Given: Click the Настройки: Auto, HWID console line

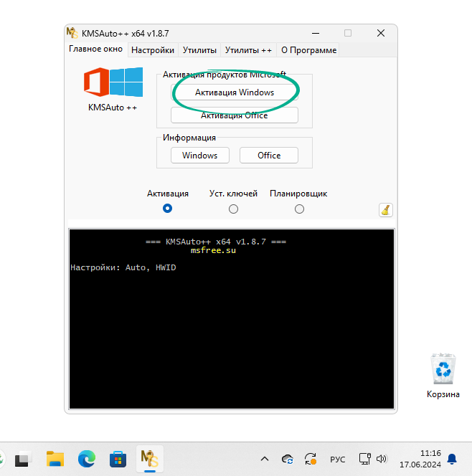Looking at the screenshot, I should [x=123, y=267].
